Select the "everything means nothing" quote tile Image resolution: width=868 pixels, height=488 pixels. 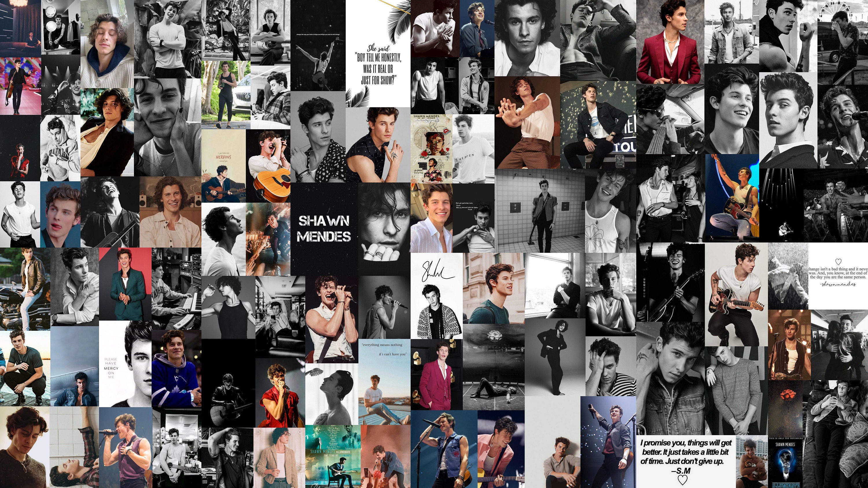[x=384, y=382]
